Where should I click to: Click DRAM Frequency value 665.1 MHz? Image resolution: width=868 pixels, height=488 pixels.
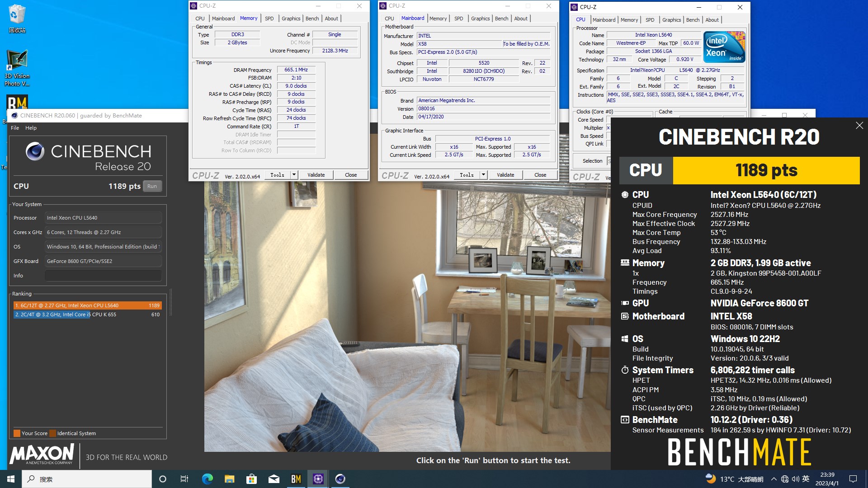click(296, 70)
